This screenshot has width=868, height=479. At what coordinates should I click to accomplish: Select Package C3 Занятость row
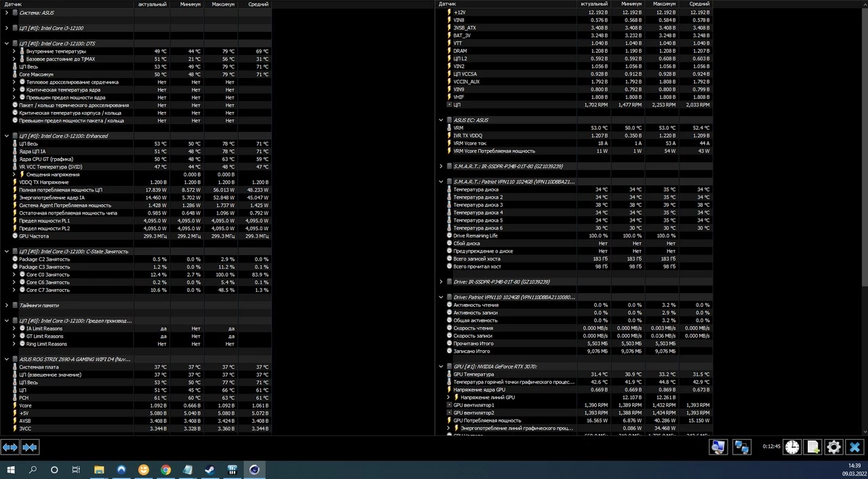tap(136, 267)
